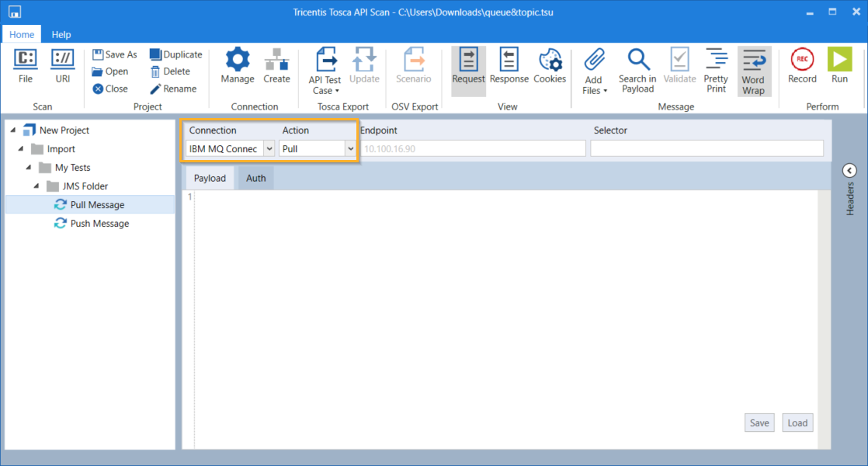The width and height of the screenshot is (868, 466).
Task: Switch to the Auth tab
Action: click(x=255, y=178)
